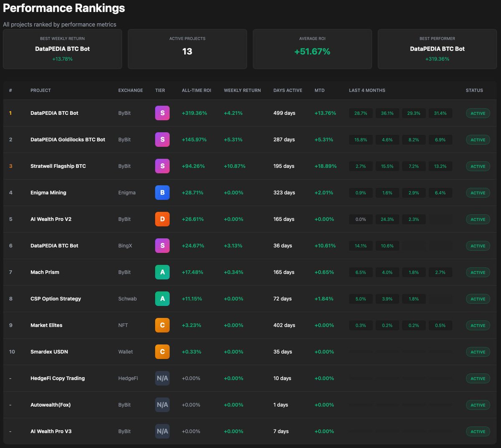
Task: Open the Mach Prism project
Action: click(x=45, y=272)
